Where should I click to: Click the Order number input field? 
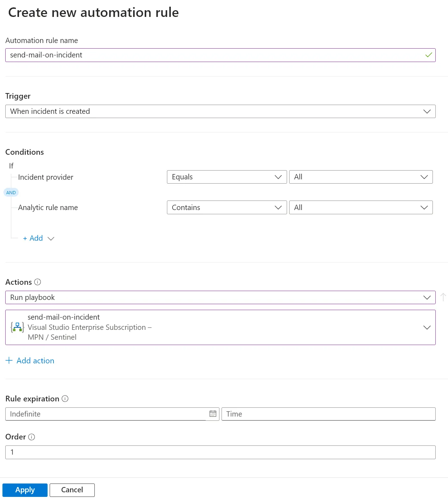[220, 452]
